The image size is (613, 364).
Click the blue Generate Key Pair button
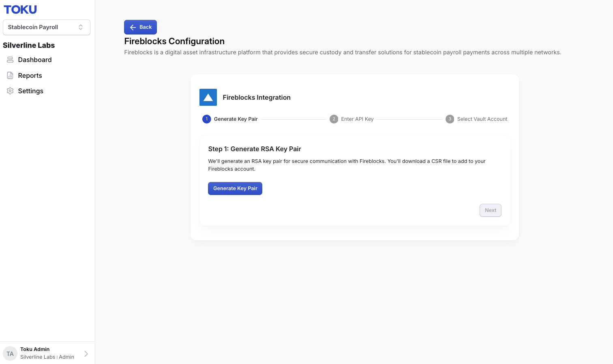coord(235,188)
